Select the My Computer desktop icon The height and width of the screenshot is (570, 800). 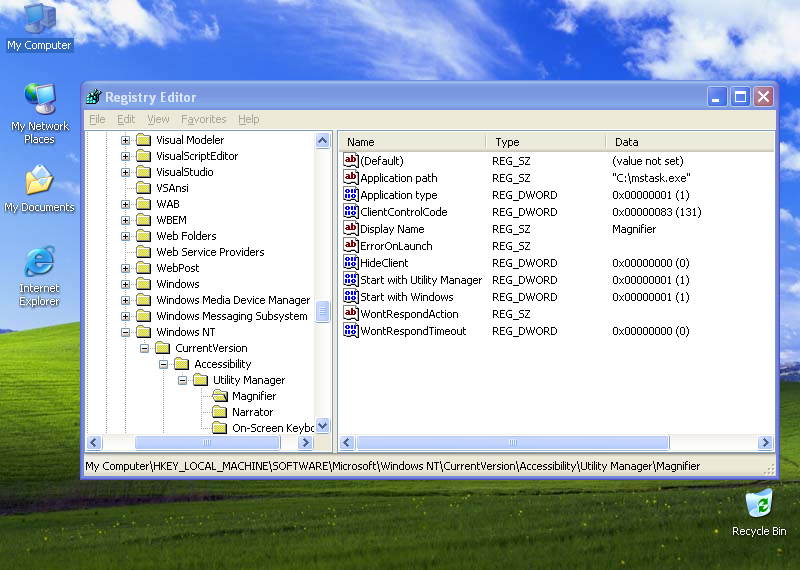[39, 28]
